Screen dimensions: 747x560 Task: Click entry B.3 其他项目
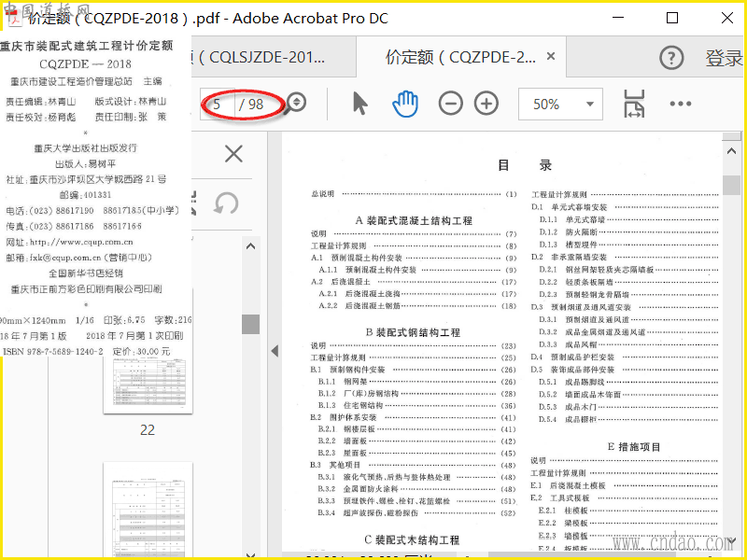pos(414,465)
